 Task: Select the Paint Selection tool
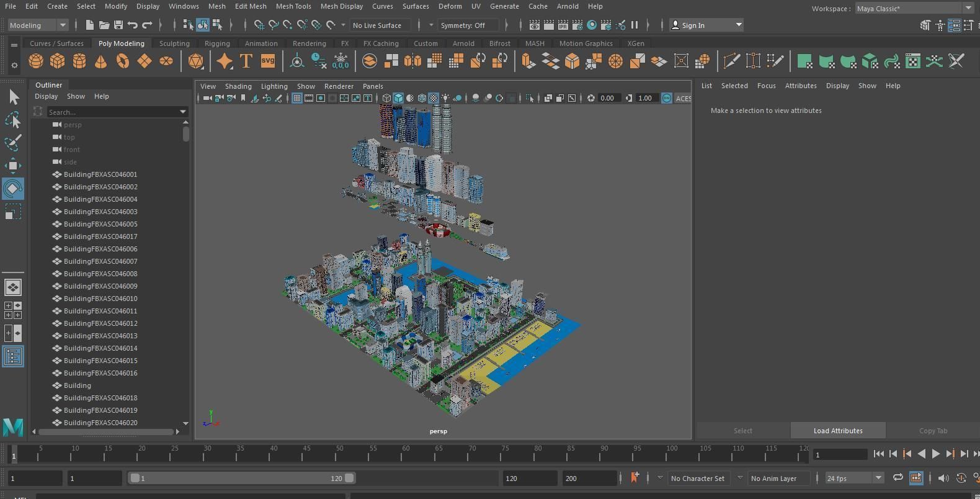tap(13, 143)
